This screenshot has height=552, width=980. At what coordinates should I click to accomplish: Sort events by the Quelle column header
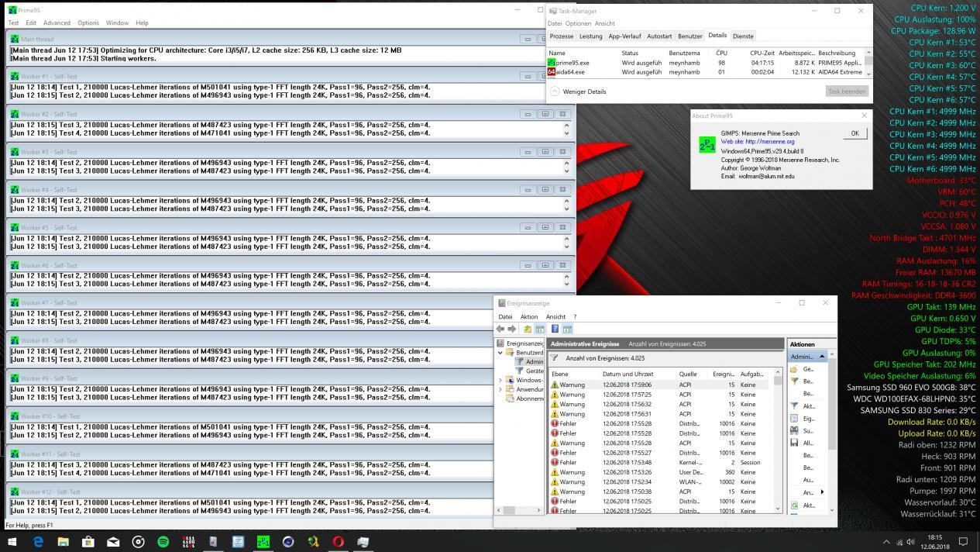pos(688,374)
